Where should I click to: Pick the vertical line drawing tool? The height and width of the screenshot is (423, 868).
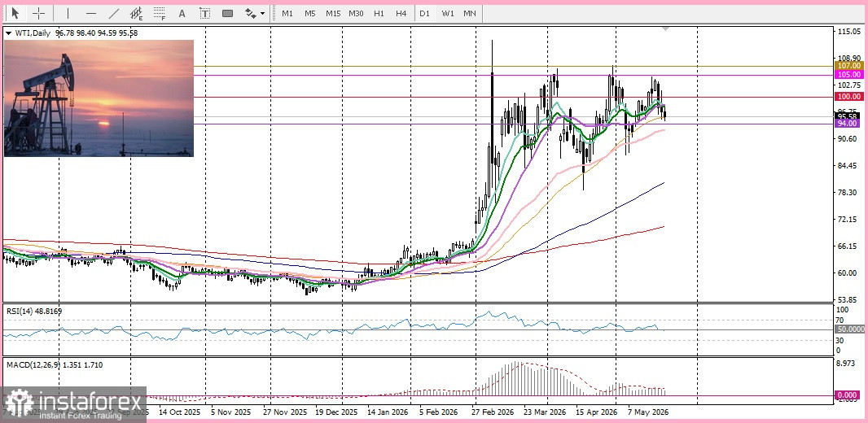point(68,13)
